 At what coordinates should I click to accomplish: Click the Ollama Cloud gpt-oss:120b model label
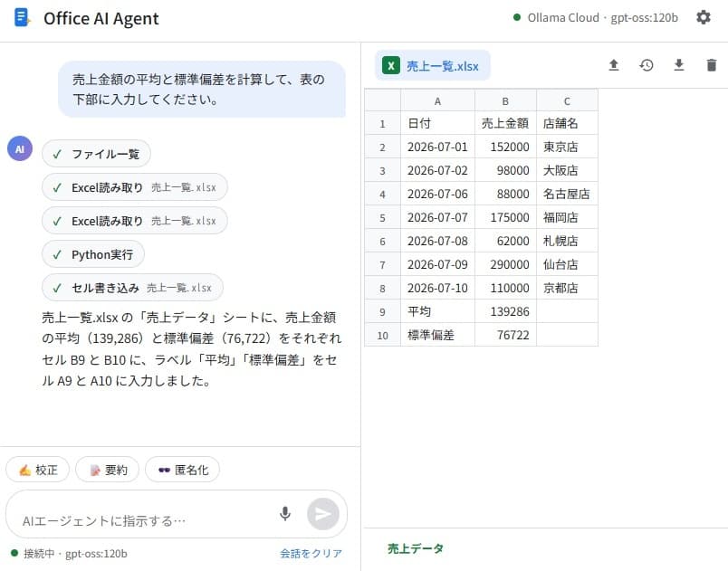pos(603,17)
